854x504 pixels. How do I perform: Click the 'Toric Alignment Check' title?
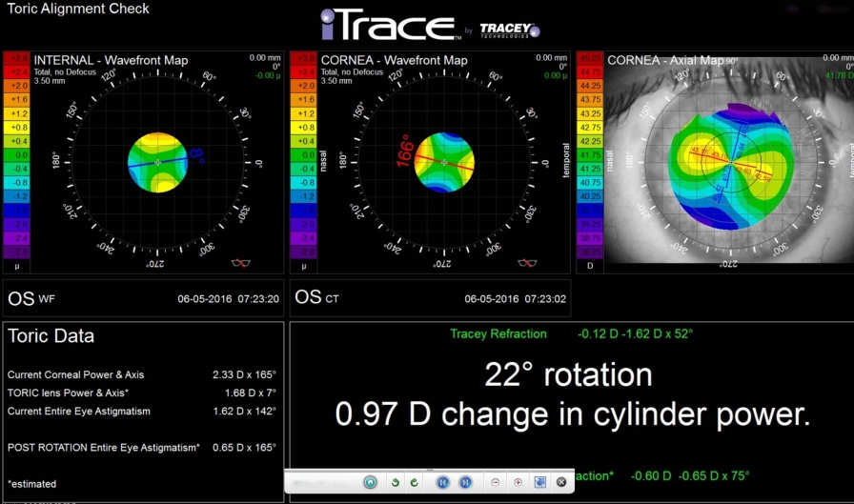(78, 9)
